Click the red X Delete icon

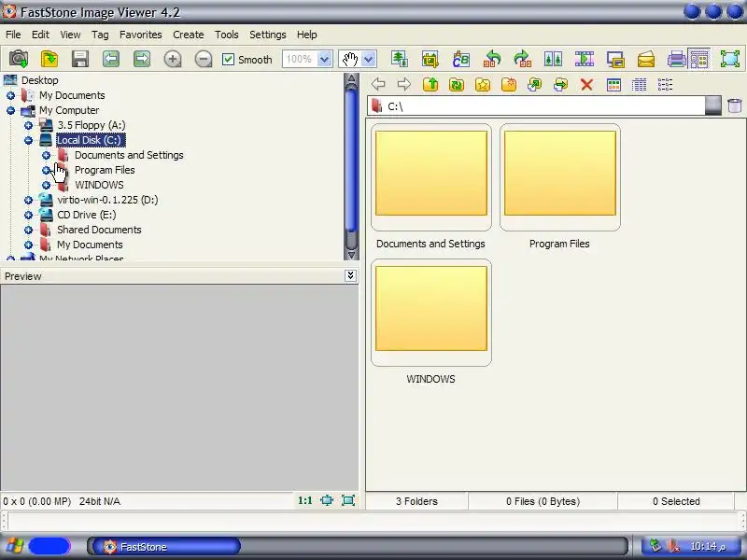pos(587,85)
